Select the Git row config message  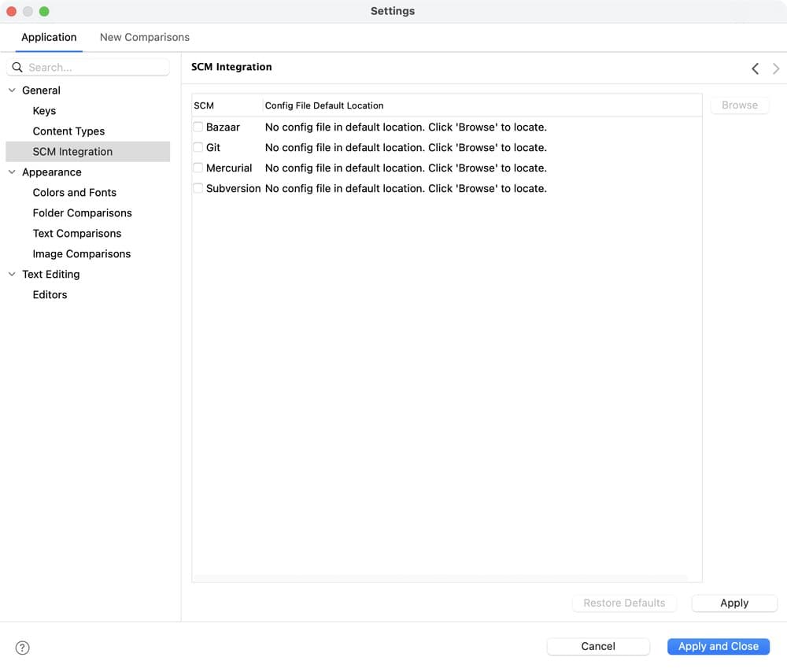click(x=405, y=147)
